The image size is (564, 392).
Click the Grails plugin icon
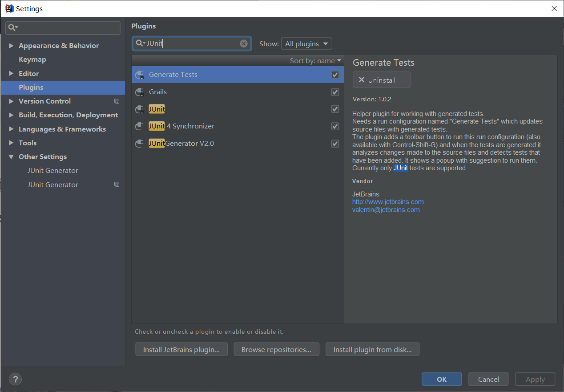pos(140,92)
